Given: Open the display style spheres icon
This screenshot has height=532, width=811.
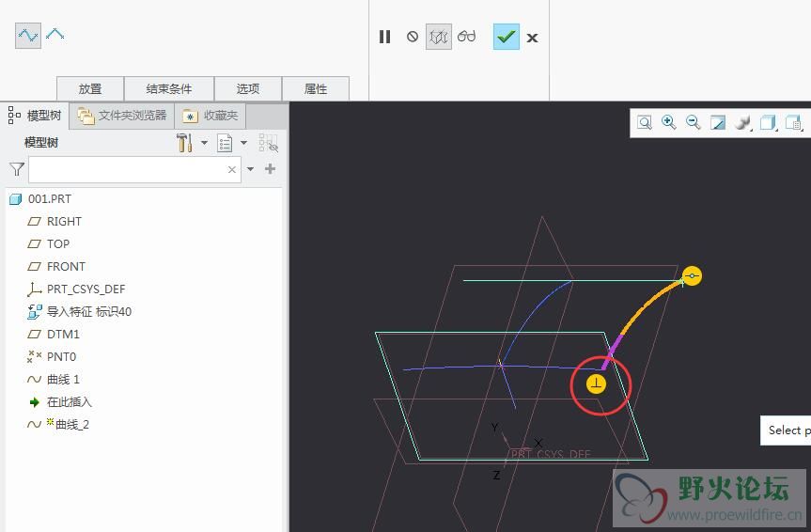Looking at the screenshot, I should 742,123.
